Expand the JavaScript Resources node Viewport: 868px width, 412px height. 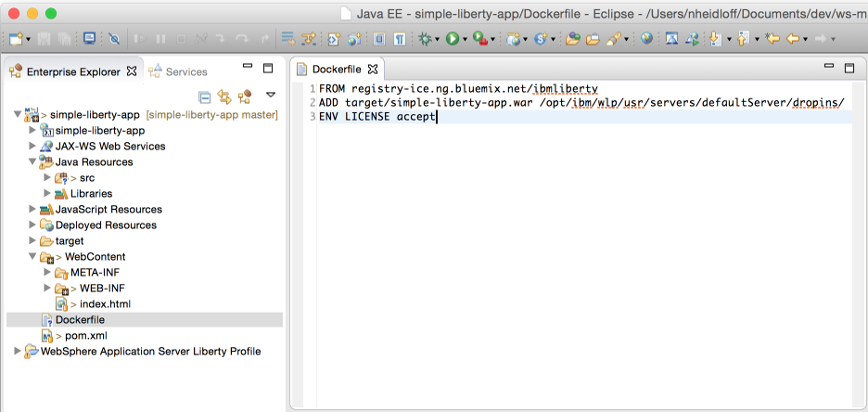[x=32, y=210]
